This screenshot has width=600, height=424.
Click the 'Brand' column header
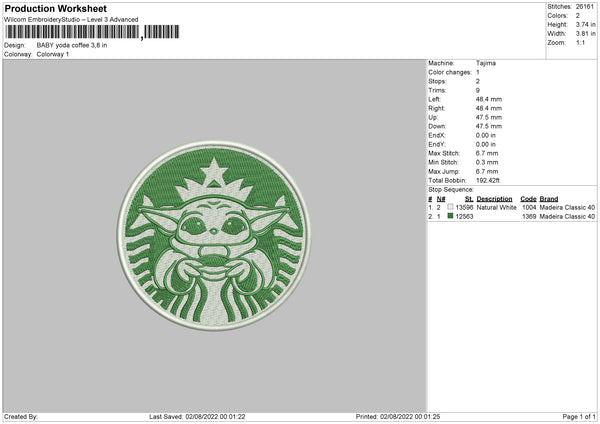tap(549, 199)
